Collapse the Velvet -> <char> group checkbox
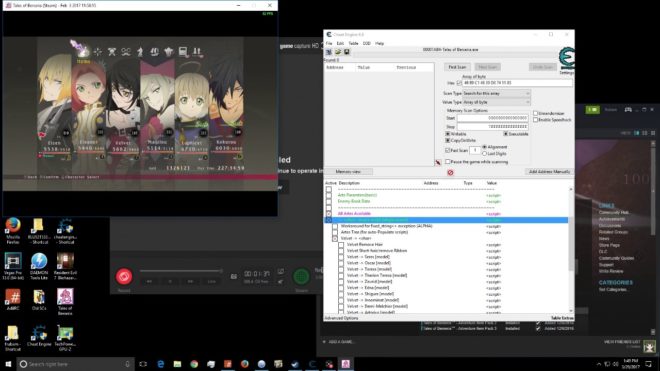660x371 pixels. click(x=335, y=238)
